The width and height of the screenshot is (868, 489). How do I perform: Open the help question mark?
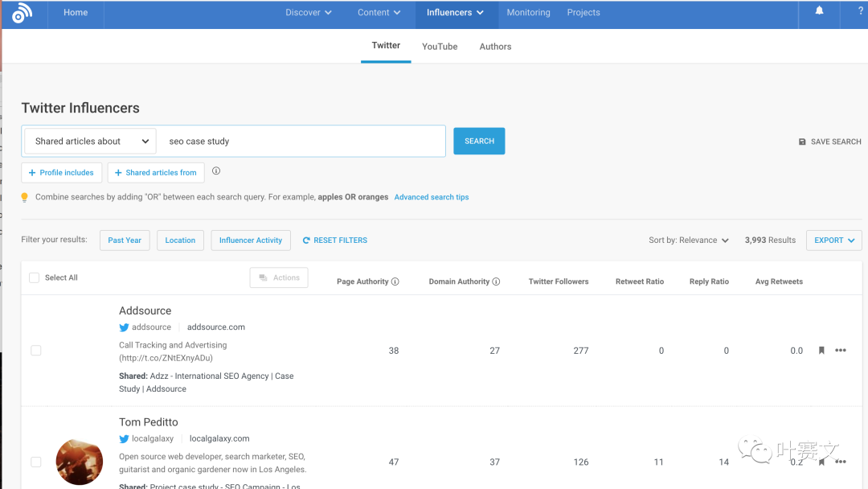pyautogui.click(x=861, y=10)
